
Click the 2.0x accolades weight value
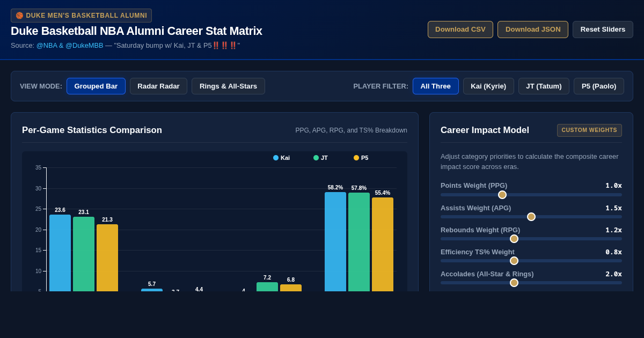tap(613, 274)
